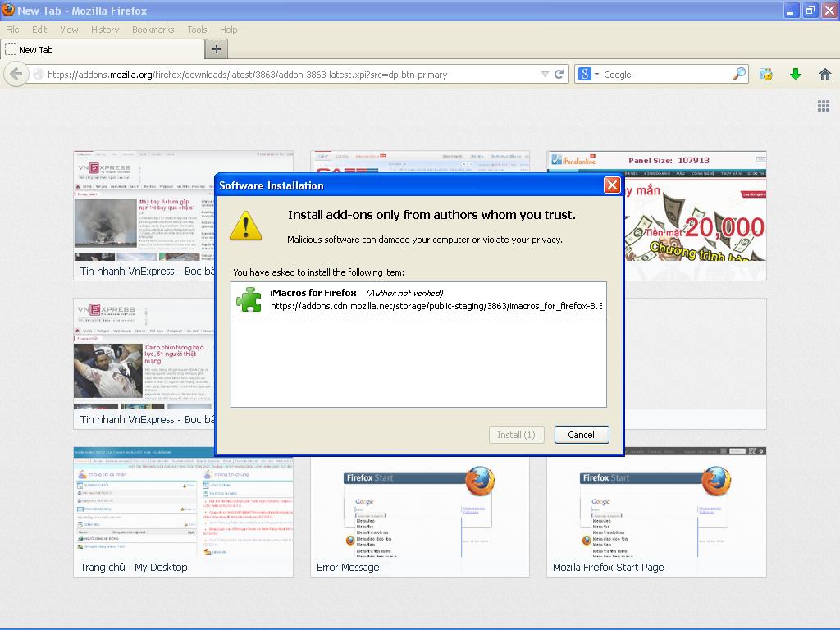The width and height of the screenshot is (840, 630).
Task: Open the URL history dropdown arrow
Action: tap(545, 75)
